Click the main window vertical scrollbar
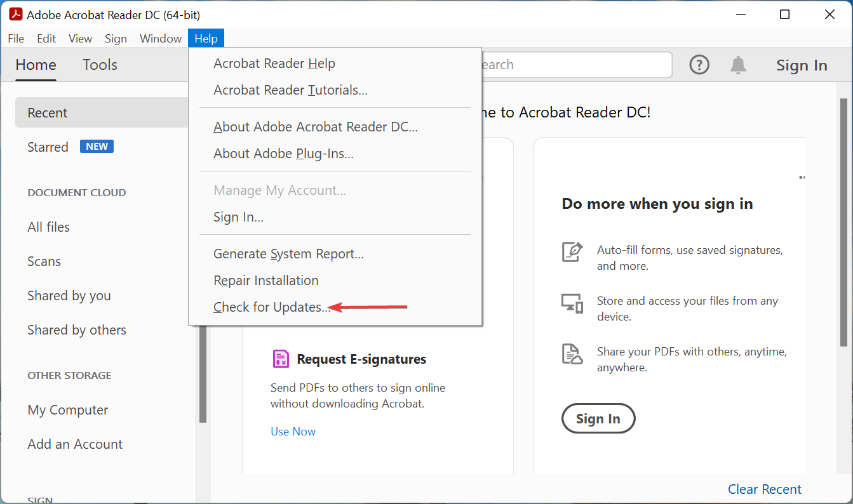 pos(843,222)
